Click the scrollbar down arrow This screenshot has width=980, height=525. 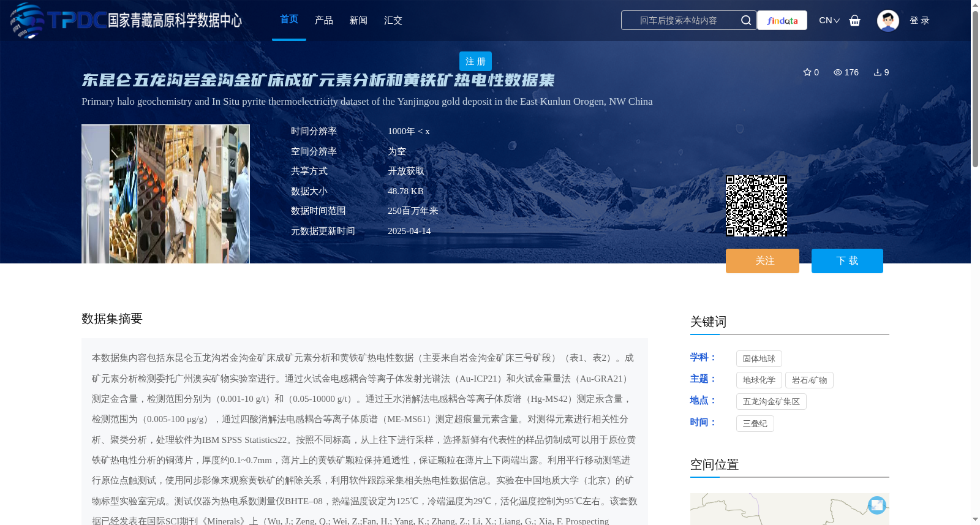click(x=975, y=519)
